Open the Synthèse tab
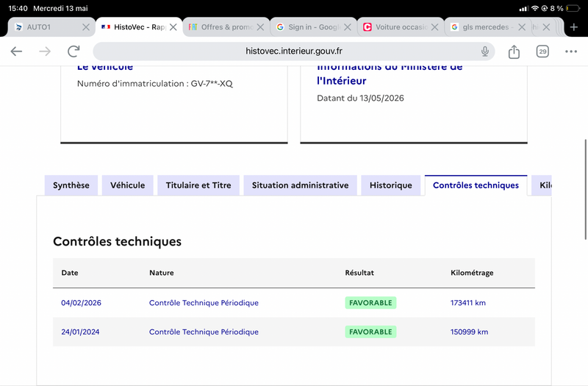Viewport: 588px width, 386px height. click(71, 185)
